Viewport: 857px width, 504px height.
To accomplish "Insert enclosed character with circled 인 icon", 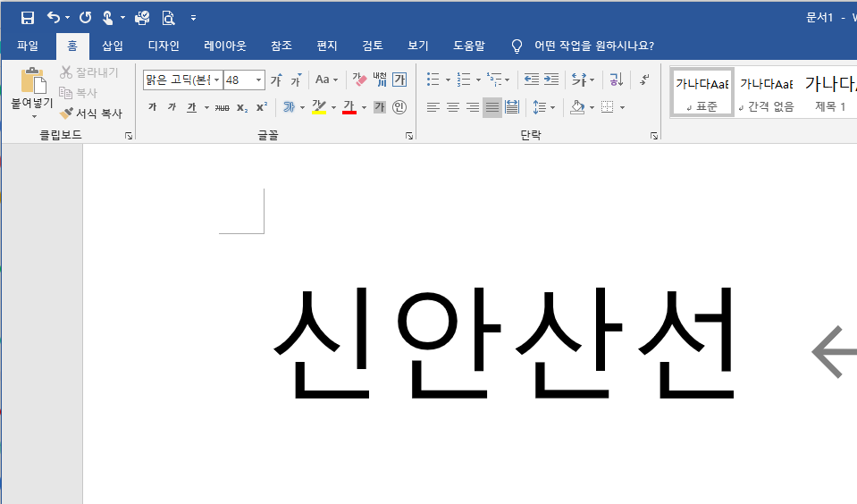I will coord(399,107).
